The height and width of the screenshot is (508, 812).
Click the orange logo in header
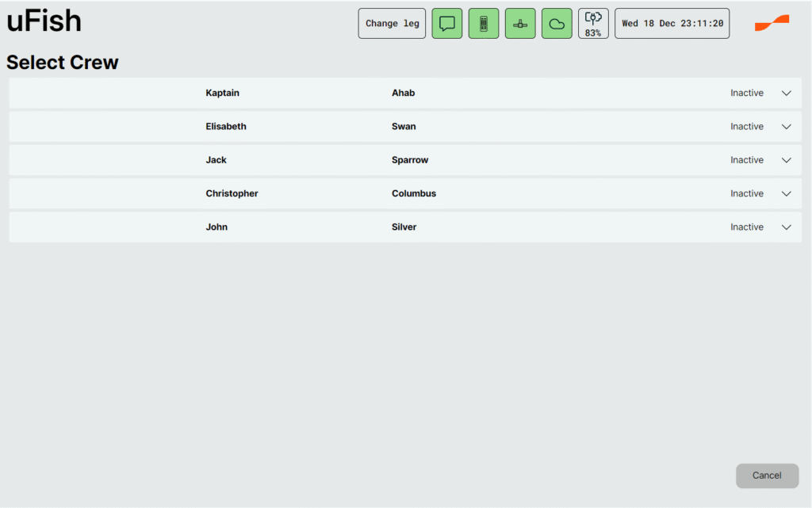772,23
